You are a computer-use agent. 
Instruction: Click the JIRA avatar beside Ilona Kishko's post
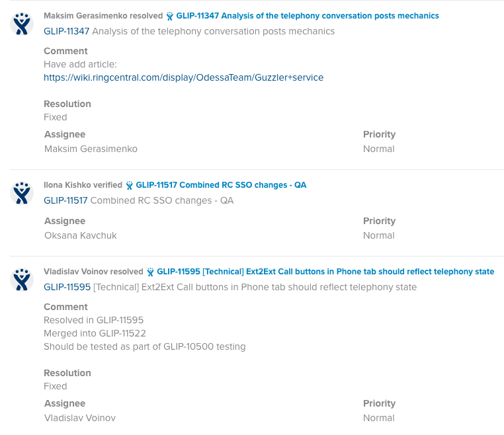tap(22, 193)
